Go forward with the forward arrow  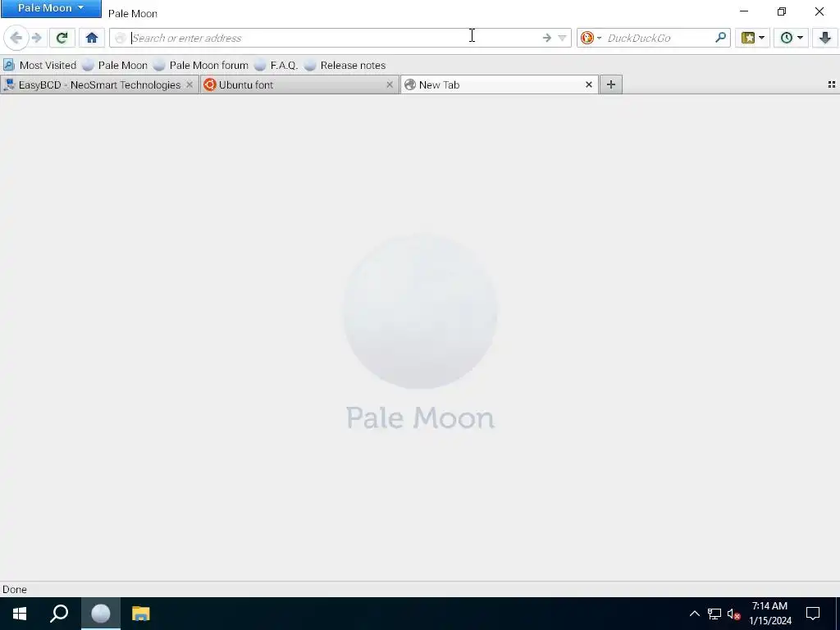point(36,38)
